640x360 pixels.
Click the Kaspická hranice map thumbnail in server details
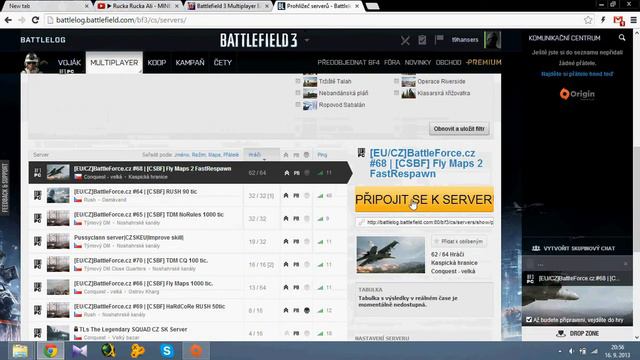pos(391,254)
